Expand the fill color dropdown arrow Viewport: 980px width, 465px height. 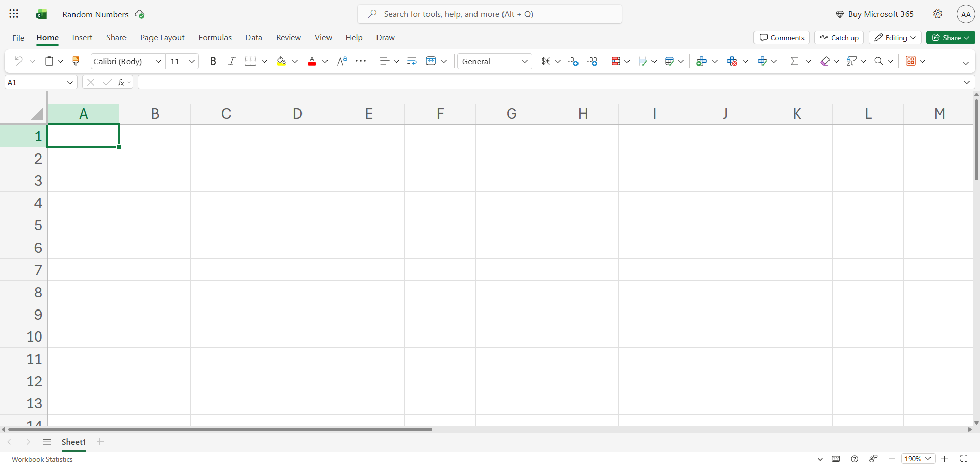pos(295,61)
